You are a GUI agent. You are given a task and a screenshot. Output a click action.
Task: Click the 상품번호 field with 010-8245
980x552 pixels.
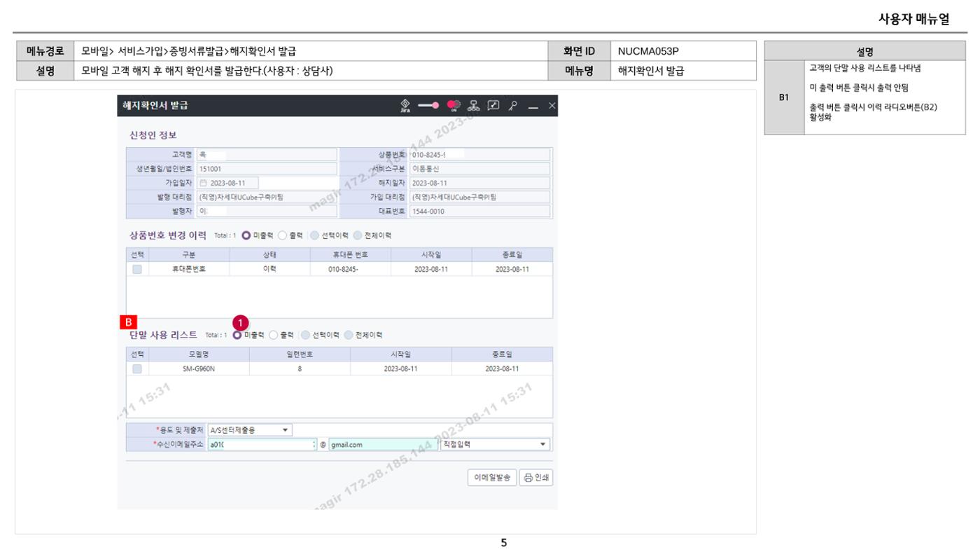click(x=479, y=154)
